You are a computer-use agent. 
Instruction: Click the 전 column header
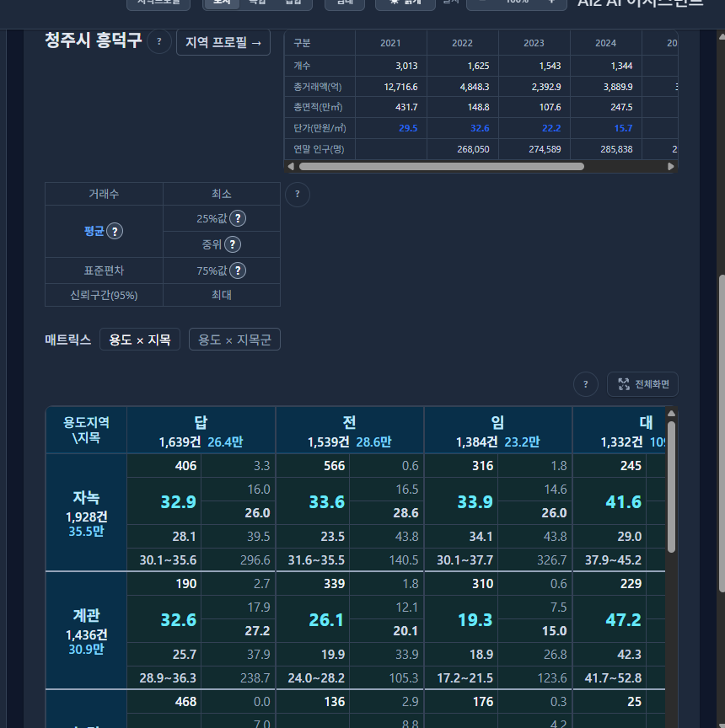[349, 431]
